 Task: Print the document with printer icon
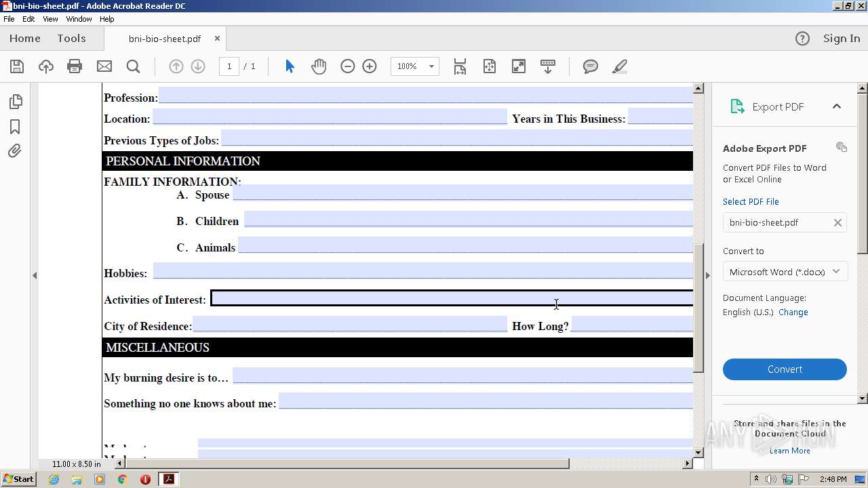pyautogui.click(x=75, y=66)
